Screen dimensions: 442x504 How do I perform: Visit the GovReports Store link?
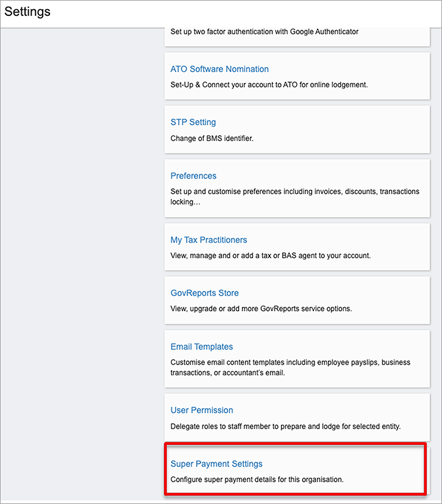click(x=205, y=293)
